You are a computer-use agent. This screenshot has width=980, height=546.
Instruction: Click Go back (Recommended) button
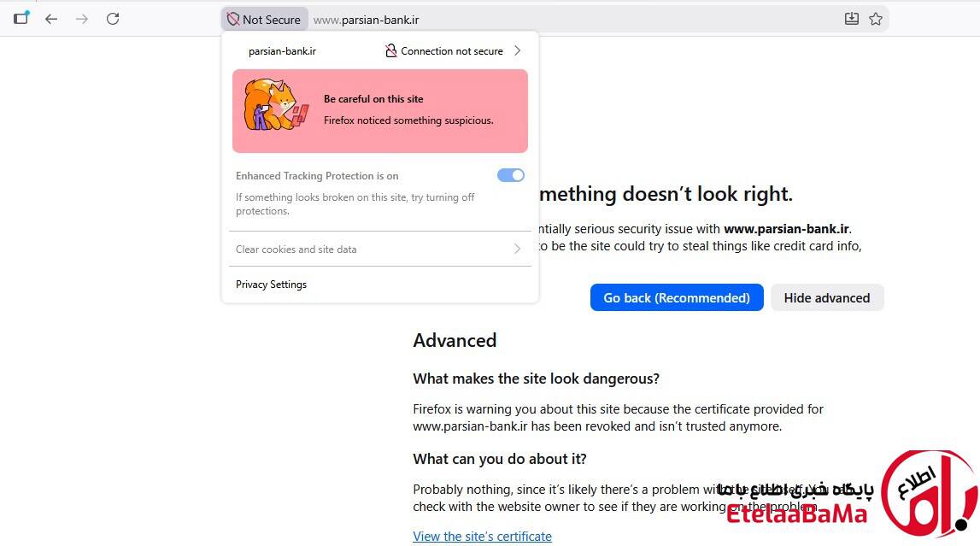(x=677, y=297)
